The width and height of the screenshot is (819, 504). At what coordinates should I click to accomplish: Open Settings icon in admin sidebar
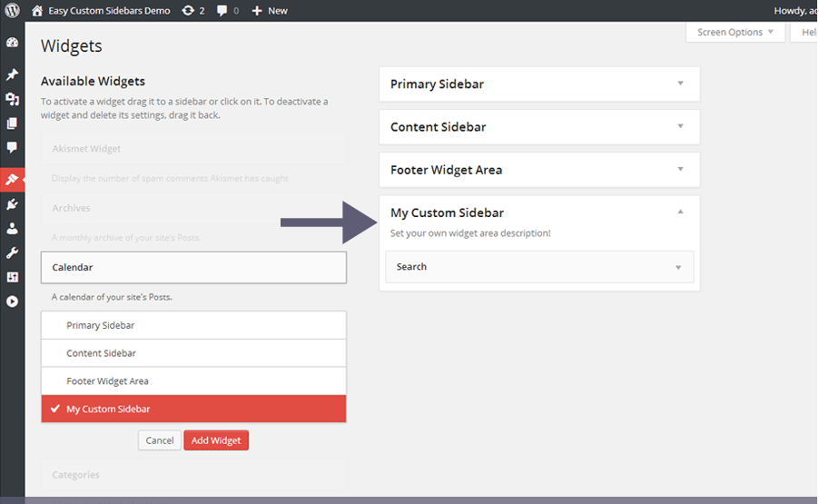point(12,277)
